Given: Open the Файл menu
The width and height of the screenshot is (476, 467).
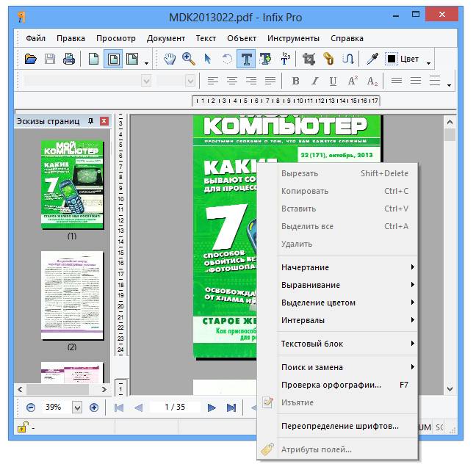Looking at the screenshot, I should pyautogui.click(x=35, y=38).
